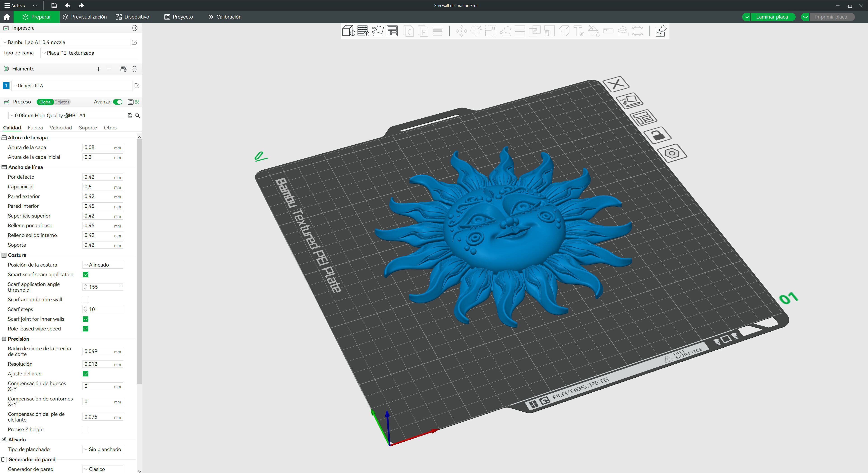Click the Home icon

pos(7,17)
